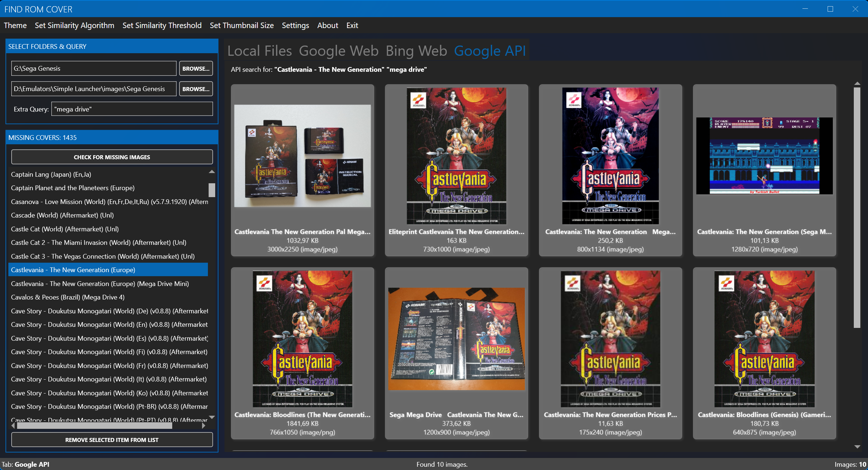Pick the 800x1134 Castlevania cover thumbnail
Image resolution: width=868 pixels, height=470 pixels.
pos(611,171)
